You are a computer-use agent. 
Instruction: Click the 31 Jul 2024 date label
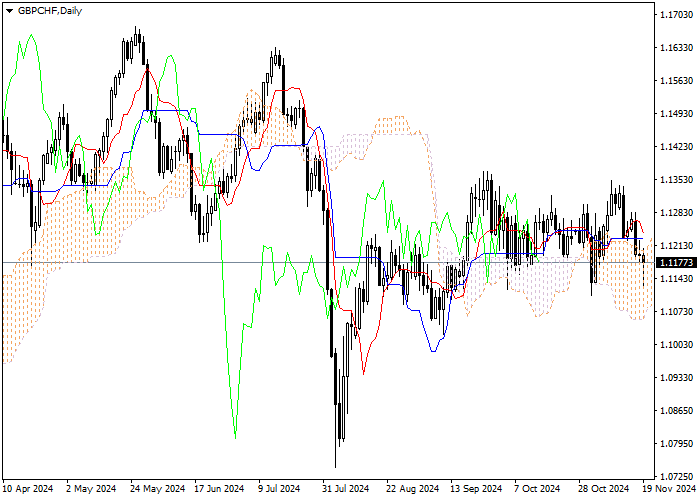coord(346,489)
